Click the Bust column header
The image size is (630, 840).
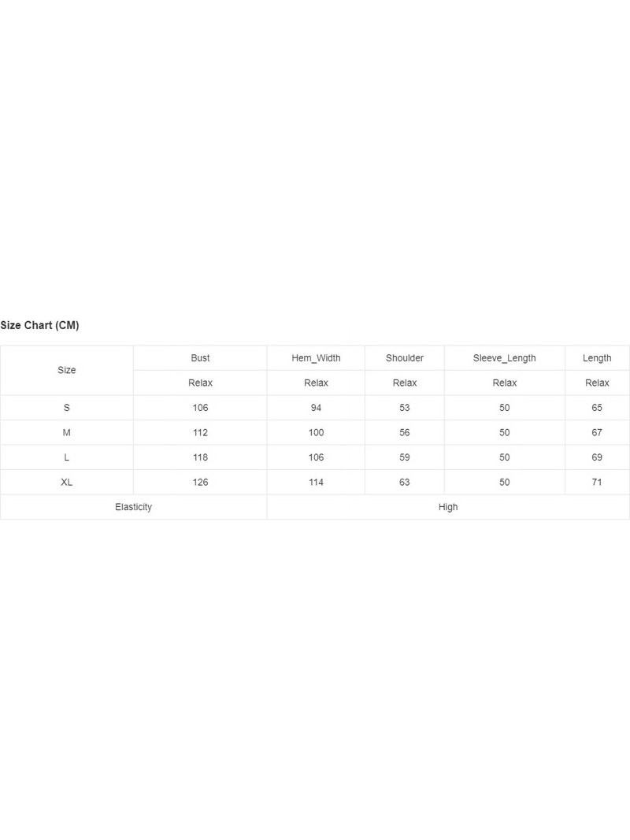point(200,358)
